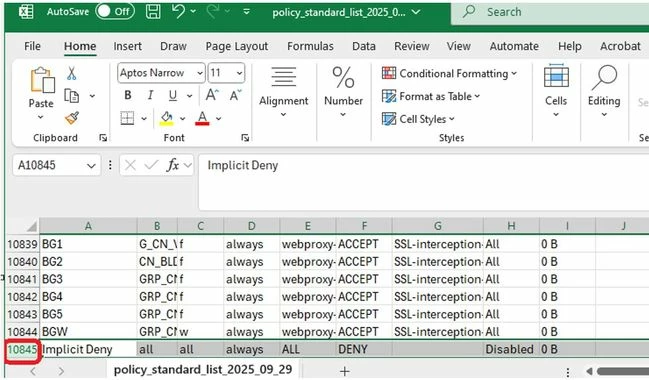Click cell BGW in row 10844

pyautogui.click(x=89, y=332)
